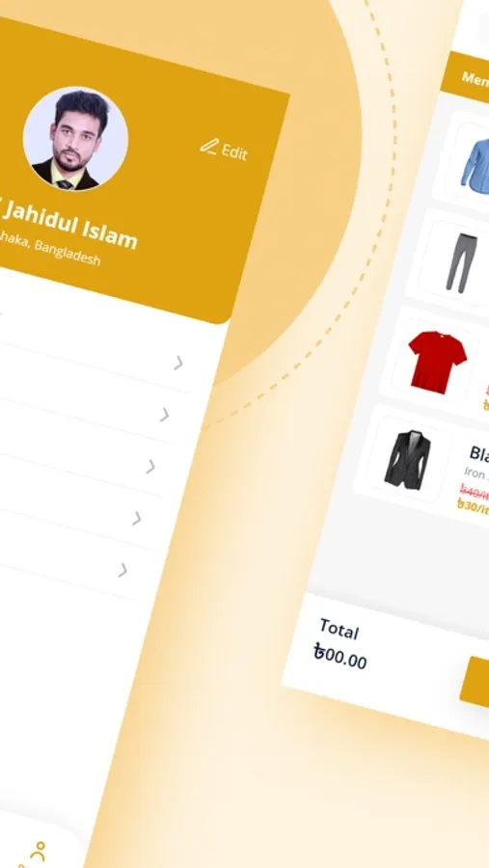Expand the second profile menu row chevron
Image resolution: width=489 pixels, height=868 pixels.
point(165,415)
